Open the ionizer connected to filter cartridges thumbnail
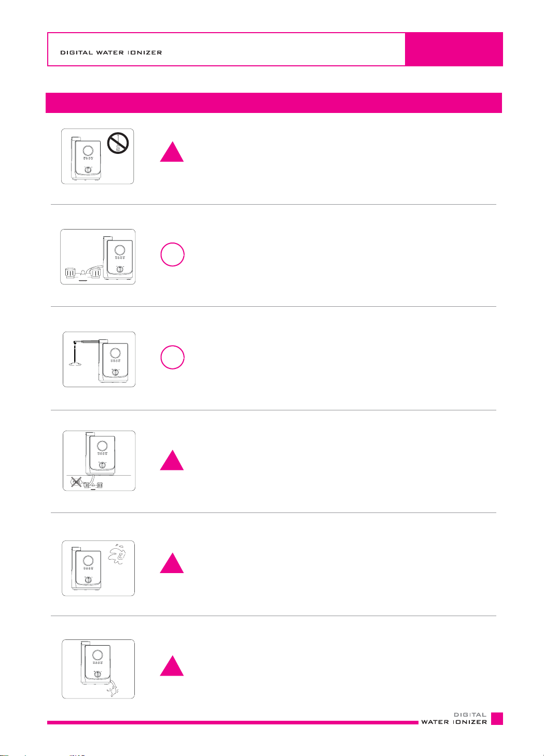544x756 pixels. (98, 257)
